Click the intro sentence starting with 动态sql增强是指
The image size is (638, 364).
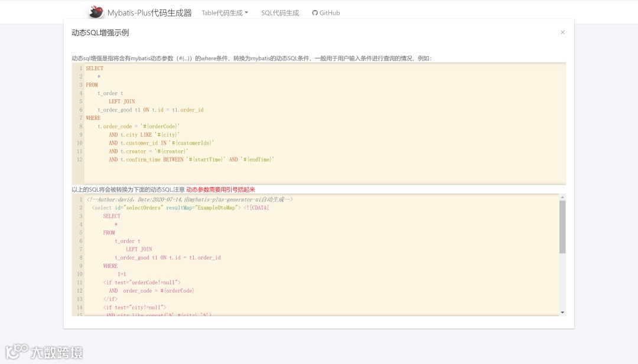(252, 58)
